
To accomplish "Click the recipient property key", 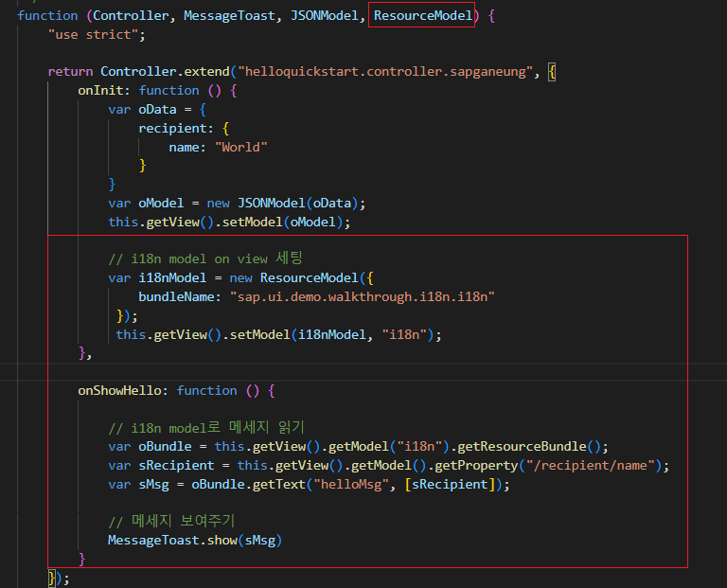I will (172, 129).
